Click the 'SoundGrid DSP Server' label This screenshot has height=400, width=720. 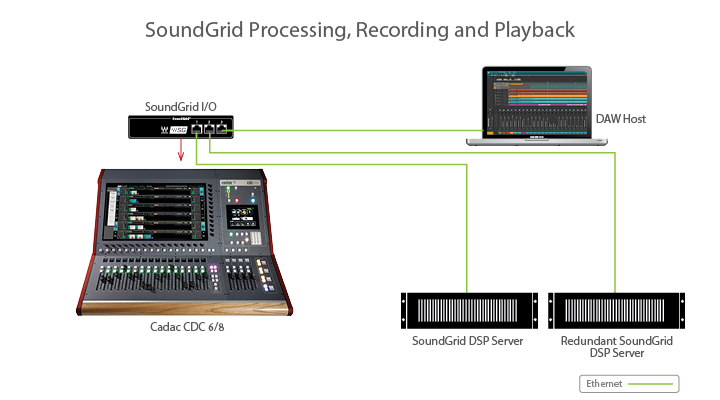[467, 341]
